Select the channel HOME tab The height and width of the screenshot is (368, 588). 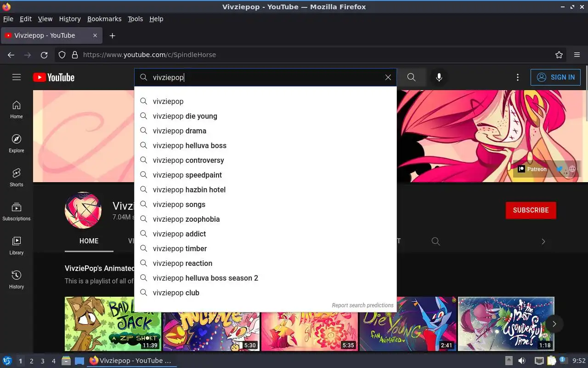89,241
